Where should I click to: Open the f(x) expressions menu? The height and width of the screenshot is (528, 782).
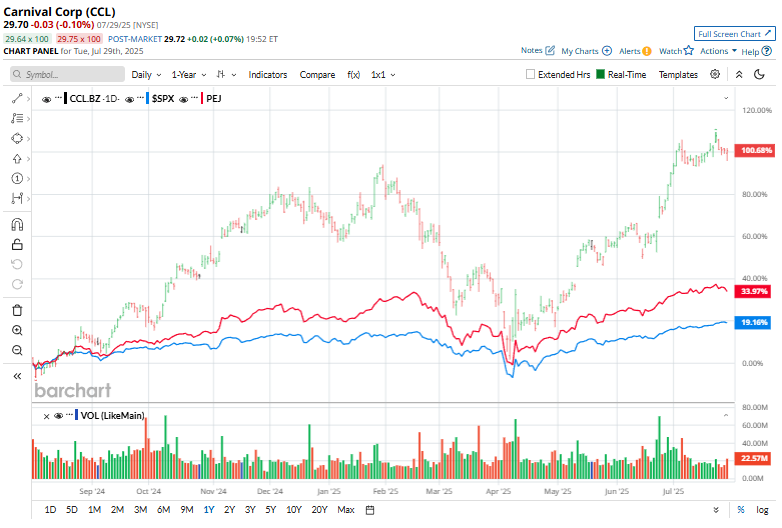(354, 74)
